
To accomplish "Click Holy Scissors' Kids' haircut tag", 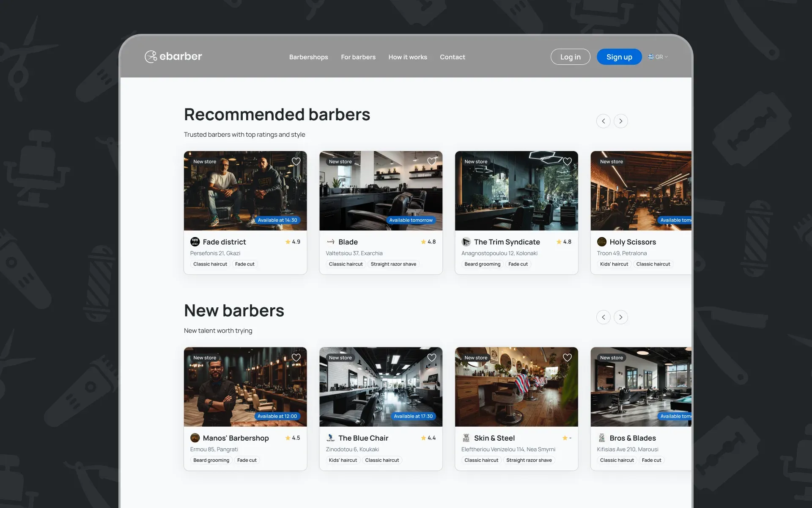I will tap(614, 264).
